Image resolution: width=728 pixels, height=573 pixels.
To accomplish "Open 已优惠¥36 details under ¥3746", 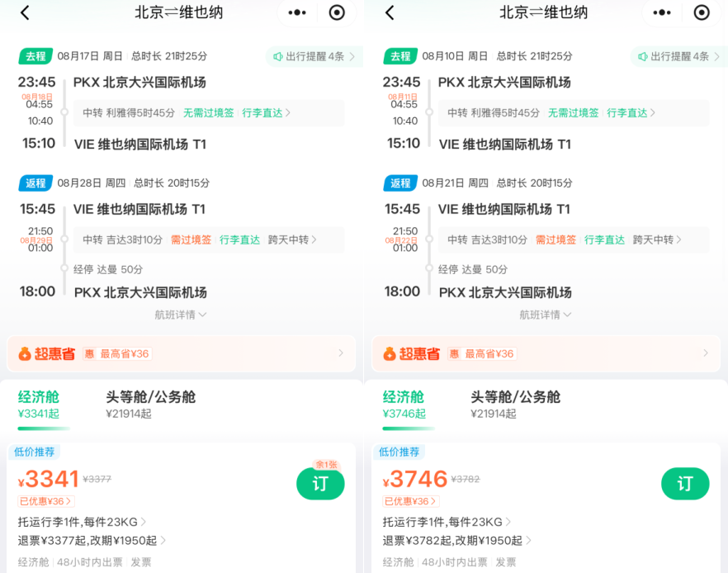I will tap(411, 501).
